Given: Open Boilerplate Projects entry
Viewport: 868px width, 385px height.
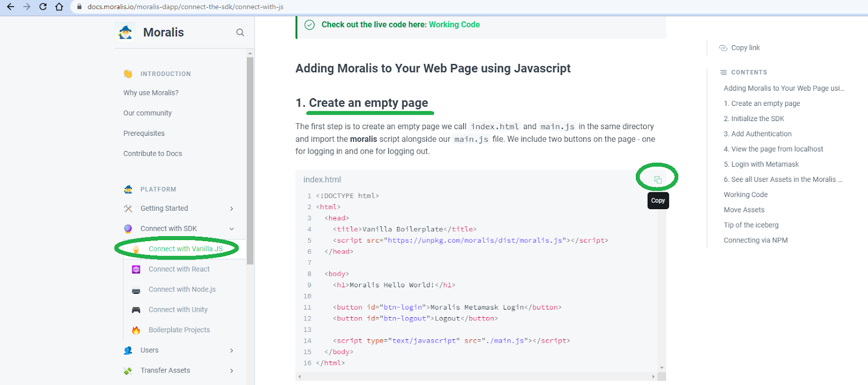Looking at the screenshot, I should click(x=179, y=330).
